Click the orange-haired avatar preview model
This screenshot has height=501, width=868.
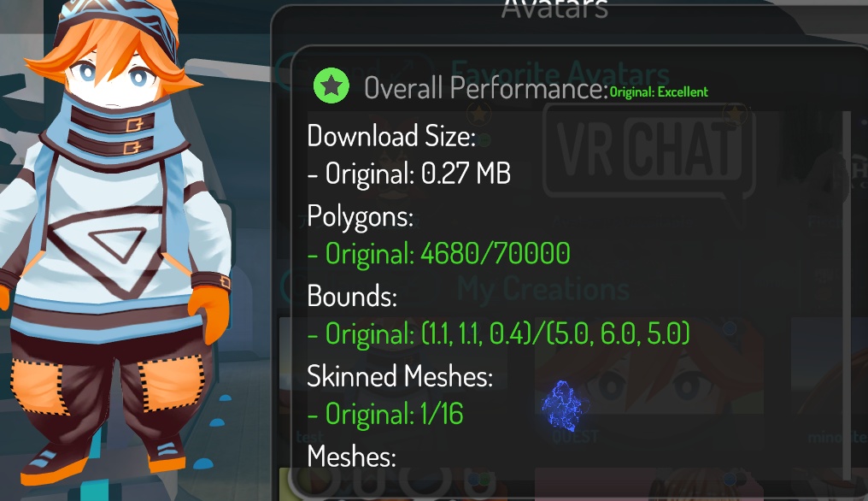116,244
